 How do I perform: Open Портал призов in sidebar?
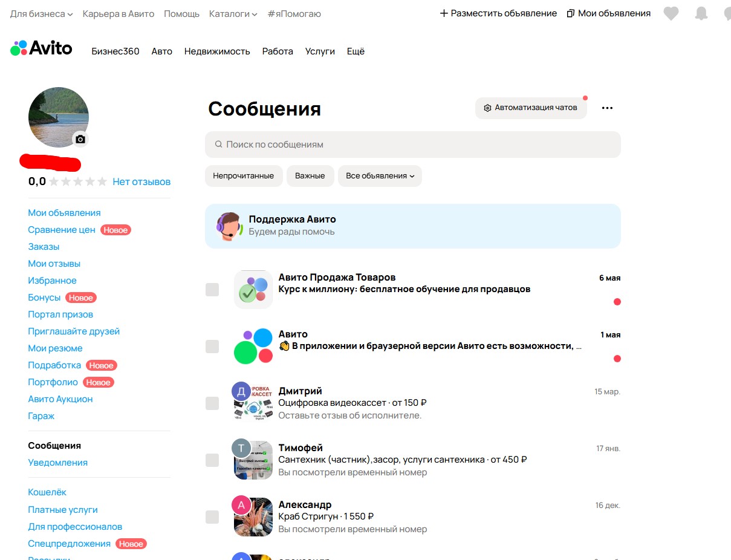coord(60,314)
